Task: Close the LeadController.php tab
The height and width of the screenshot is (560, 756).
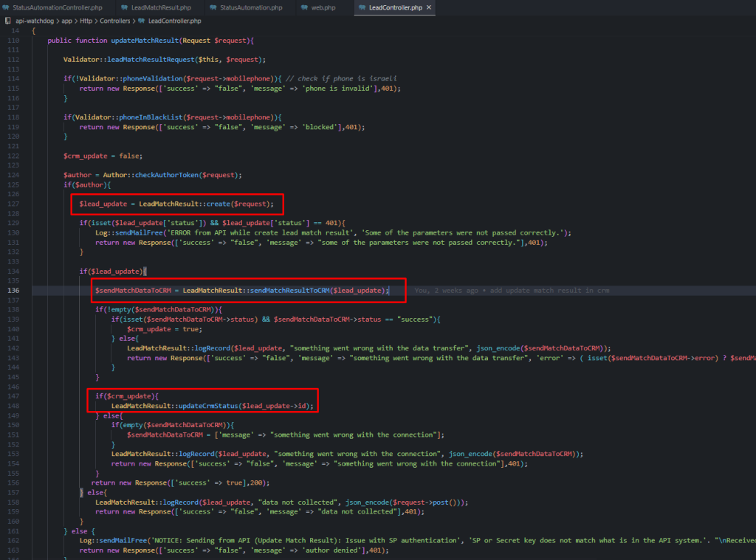Action: 429,7
